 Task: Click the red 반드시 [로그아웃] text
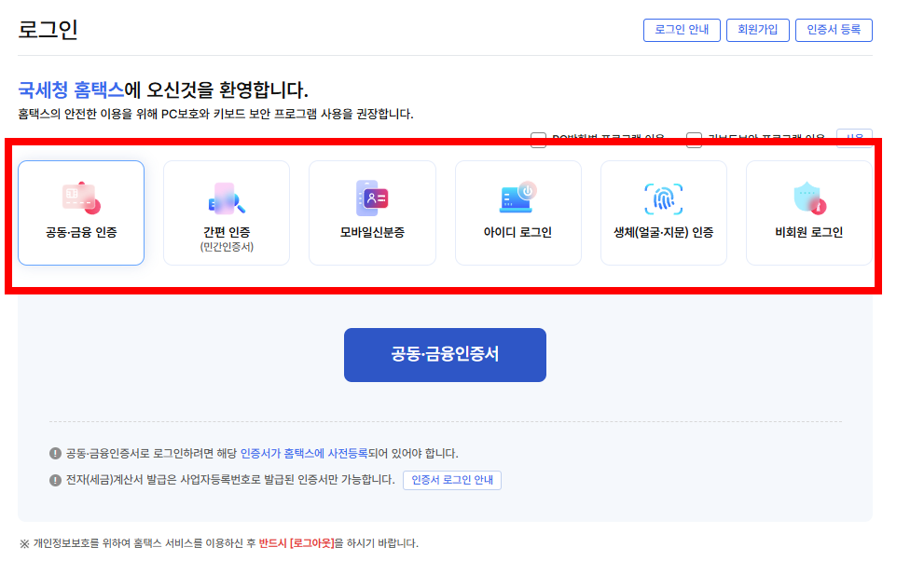[x=297, y=542]
